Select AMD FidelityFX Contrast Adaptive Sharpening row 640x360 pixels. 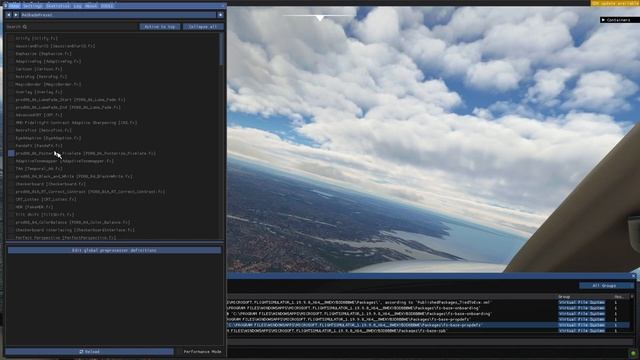click(x=76, y=122)
